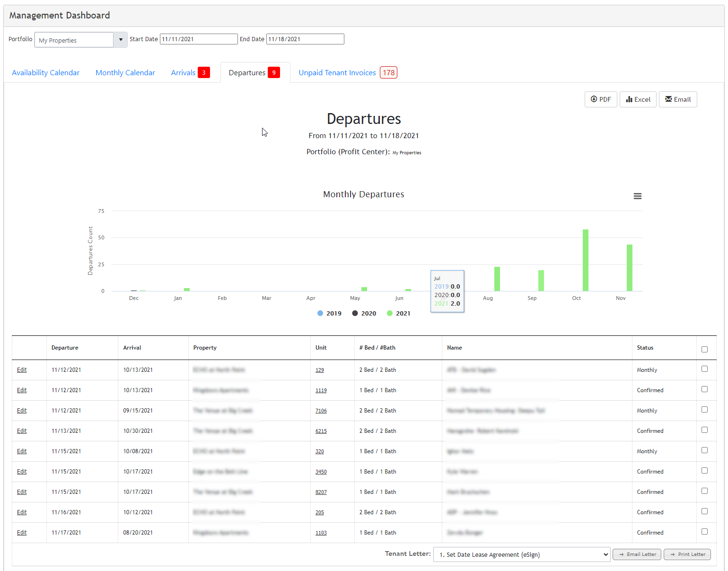Toggle the 2020 series in chart legend
The height and width of the screenshot is (571, 728).
pyautogui.click(x=364, y=313)
